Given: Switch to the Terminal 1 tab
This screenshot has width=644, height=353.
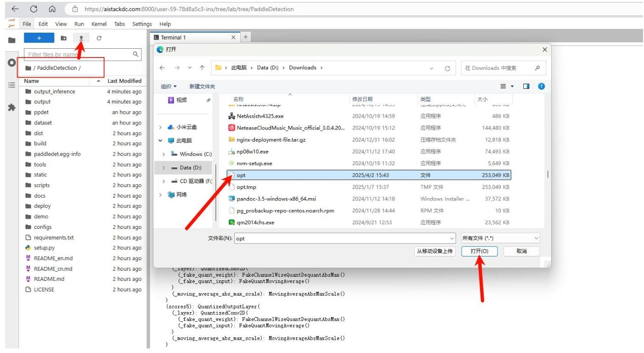Looking at the screenshot, I should click(191, 38).
